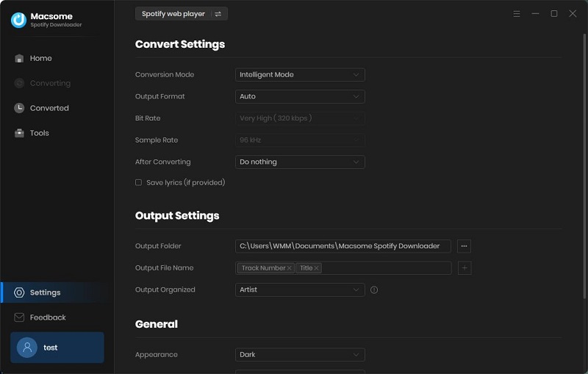Click the After Converting label
The width and height of the screenshot is (588, 374).
coord(162,162)
